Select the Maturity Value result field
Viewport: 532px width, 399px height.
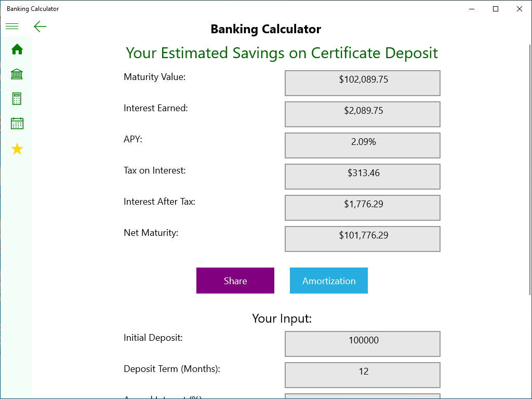tap(363, 83)
